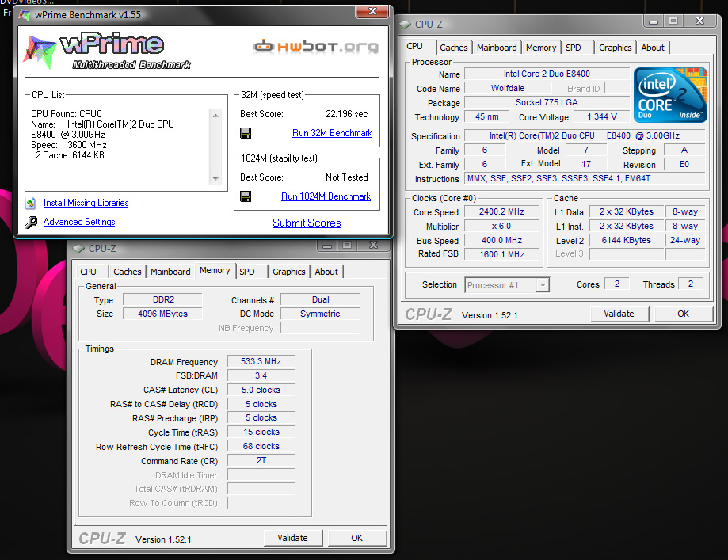The width and height of the screenshot is (728, 560).
Task: Switch to Mainboard tab in the memory CPU-Z window
Action: 170,272
